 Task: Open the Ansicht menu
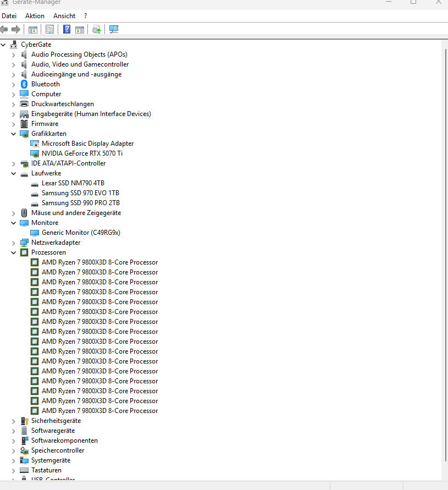coord(64,16)
